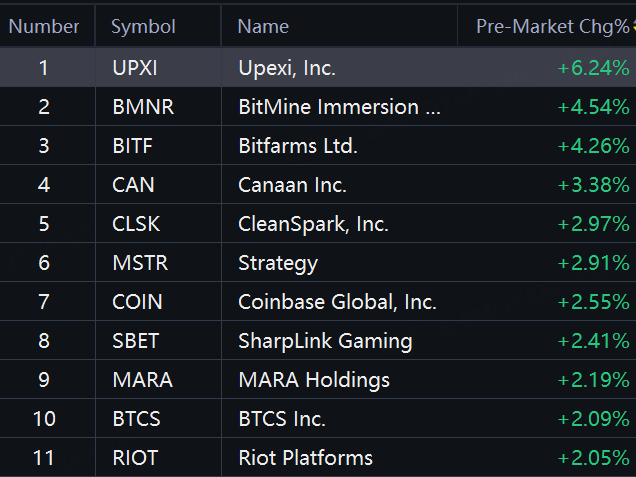Select the COIN ticker symbol
Screen dimensions: 636x477
(x=137, y=302)
